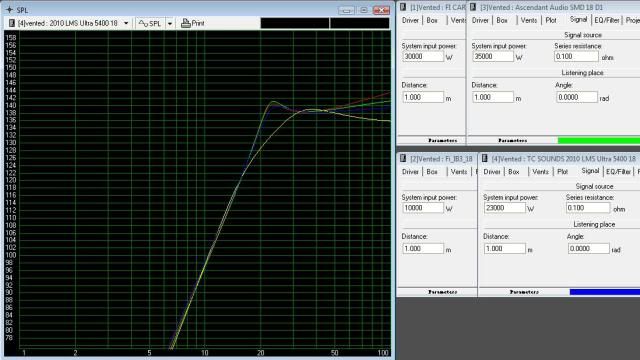
Task: Click the [1]Vented FI CAR window icon
Action: pos(403,7)
